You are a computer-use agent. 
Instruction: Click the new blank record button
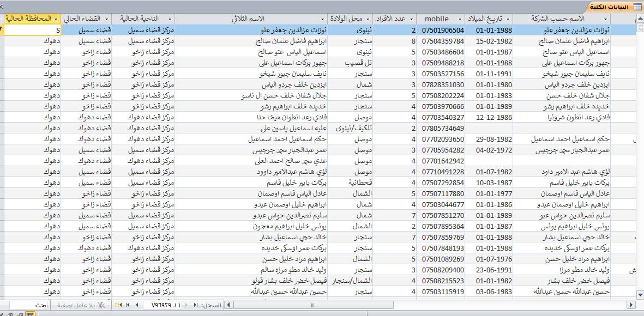click(118, 305)
